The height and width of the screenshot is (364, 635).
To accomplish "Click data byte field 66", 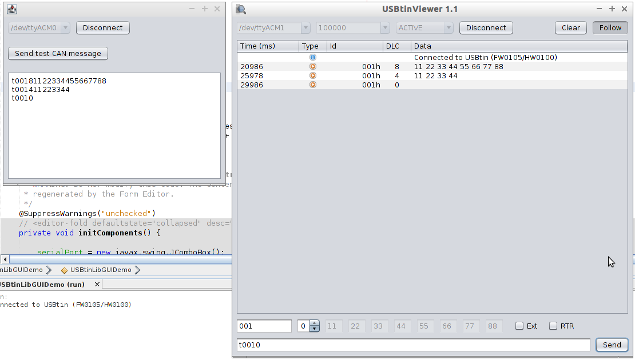I will point(449,326).
